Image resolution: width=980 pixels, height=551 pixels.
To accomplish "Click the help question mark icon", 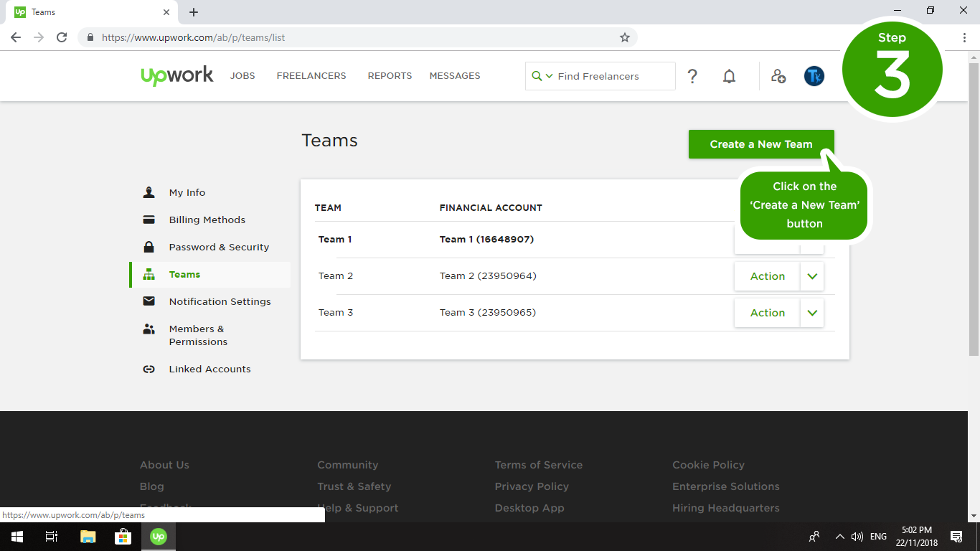I will tap(692, 76).
